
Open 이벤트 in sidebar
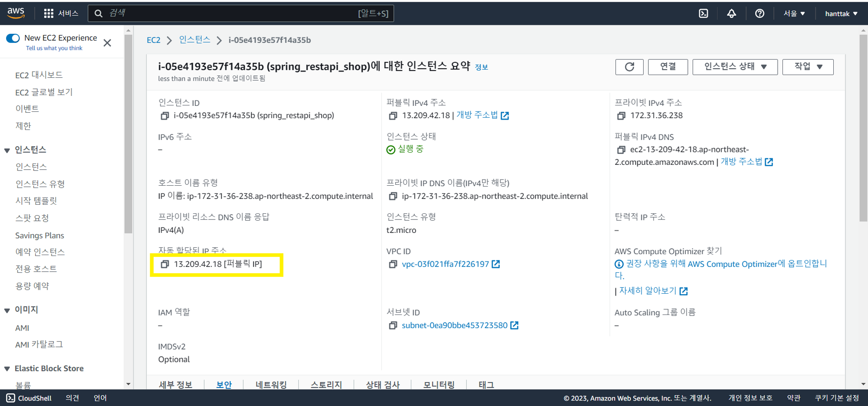coord(27,108)
